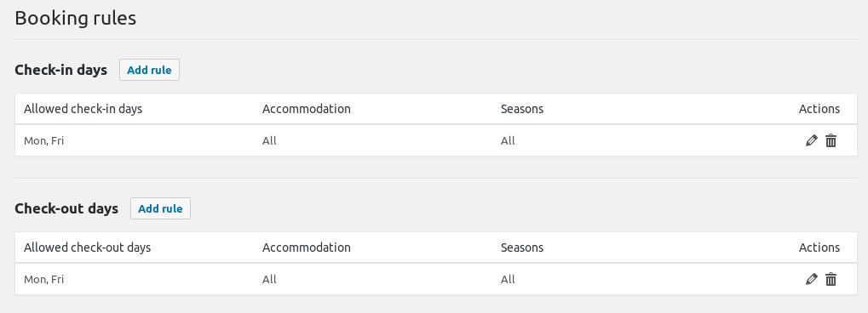The height and width of the screenshot is (313, 868).
Task: Click Actions header in check-out table
Action: [x=819, y=248]
